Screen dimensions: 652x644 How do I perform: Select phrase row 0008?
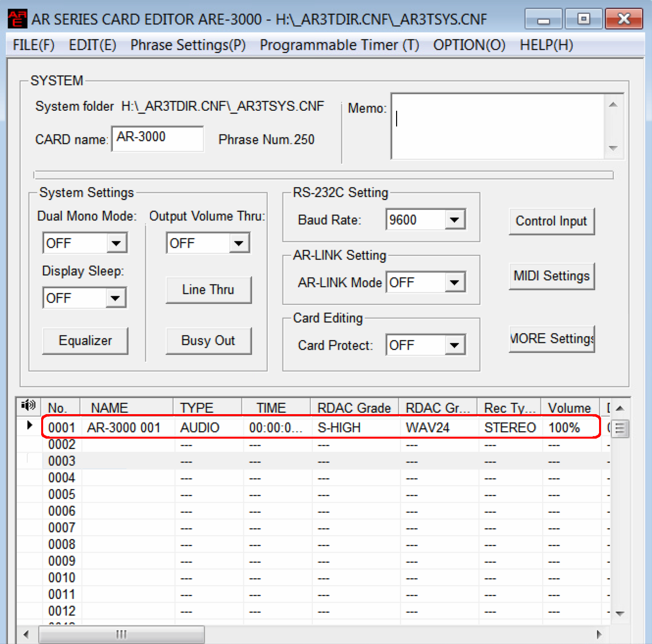coord(314,545)
